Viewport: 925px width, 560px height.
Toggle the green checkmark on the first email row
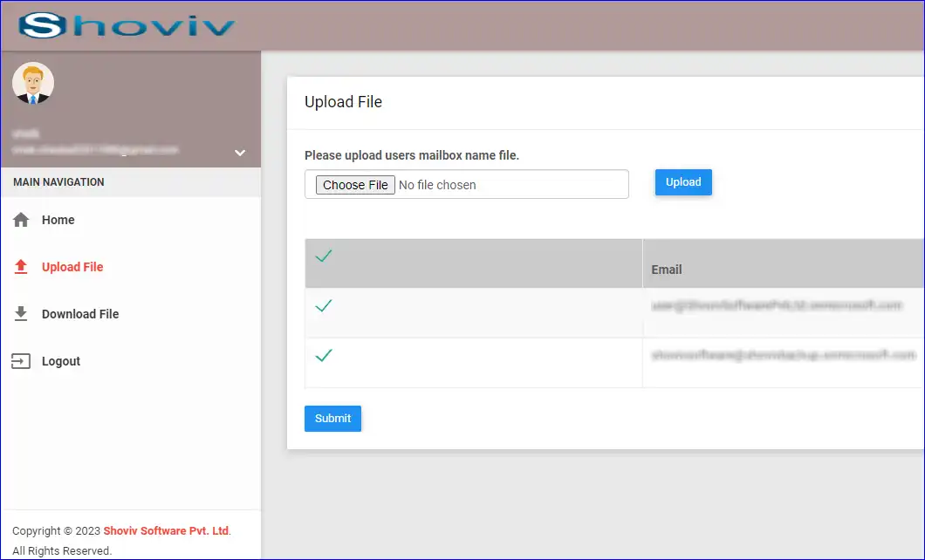[x=324, y=306]
